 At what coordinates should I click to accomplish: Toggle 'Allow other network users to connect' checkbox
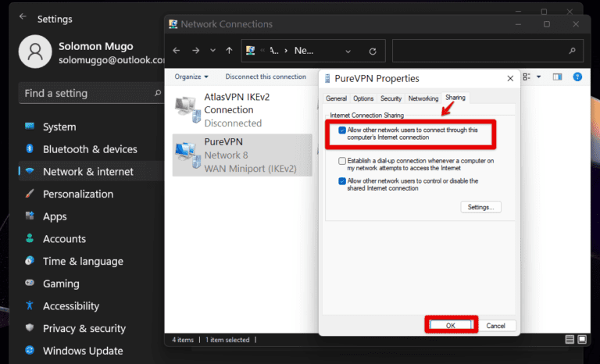[342, 130]
